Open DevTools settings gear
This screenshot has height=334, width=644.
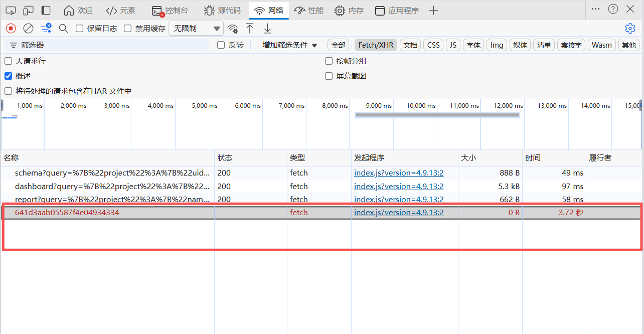630,28
